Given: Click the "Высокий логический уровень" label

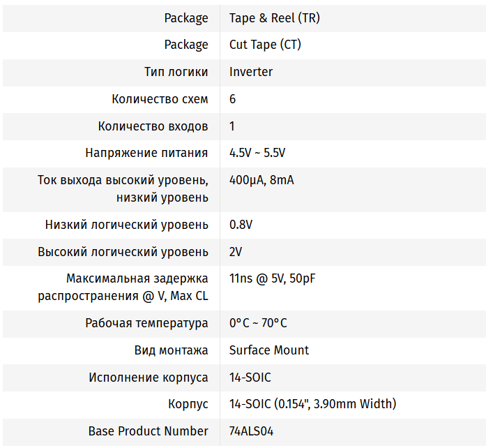Looking at the screenshot, I should pyautogui.click(x=123, y=252).
